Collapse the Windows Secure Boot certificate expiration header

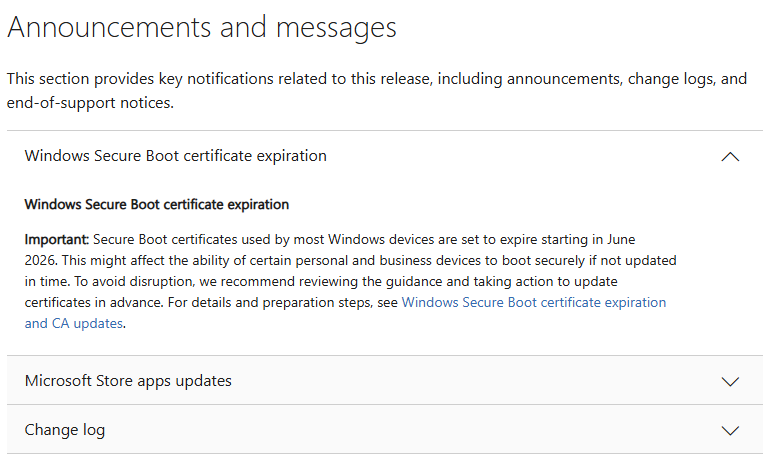[176, 156]
